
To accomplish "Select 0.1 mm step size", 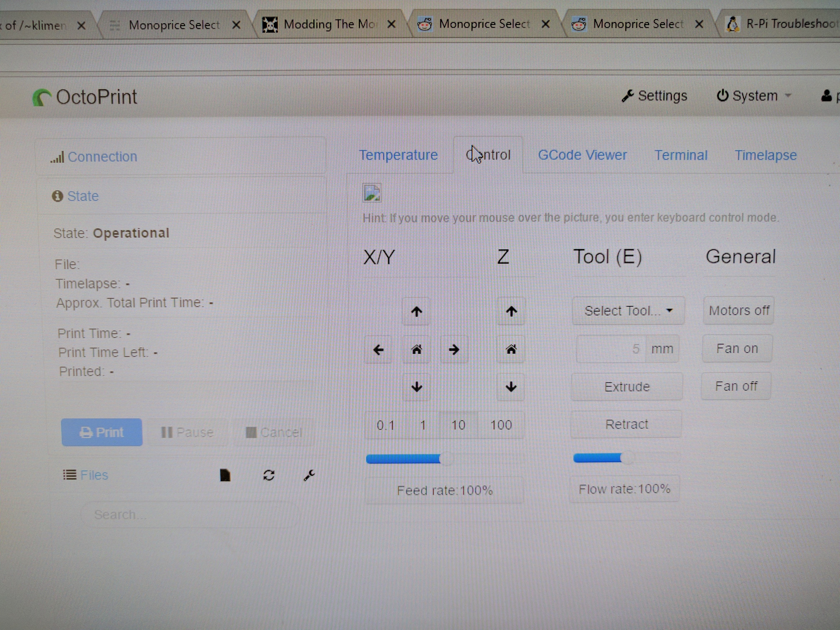I will point(385,425).
